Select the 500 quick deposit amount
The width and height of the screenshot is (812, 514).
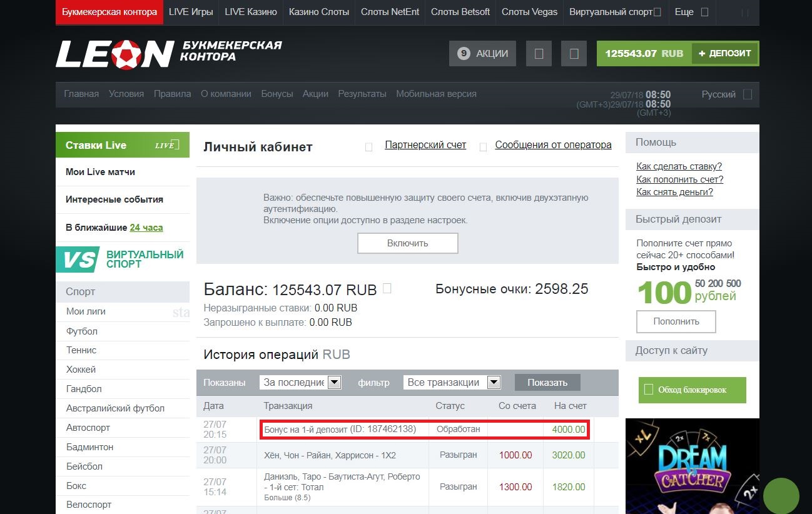pos(734,283)
